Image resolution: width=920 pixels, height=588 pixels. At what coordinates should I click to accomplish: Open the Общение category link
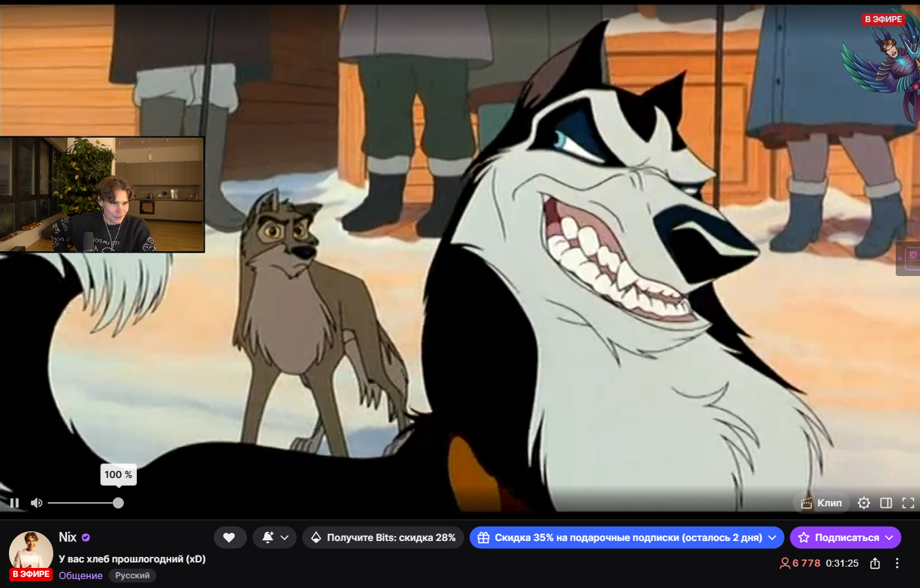point(81,576)
